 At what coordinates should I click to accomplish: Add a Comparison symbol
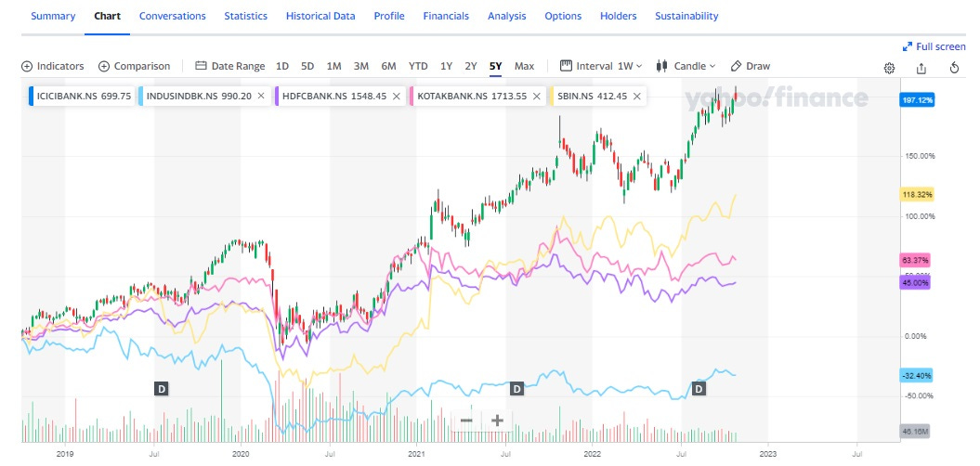134,66
